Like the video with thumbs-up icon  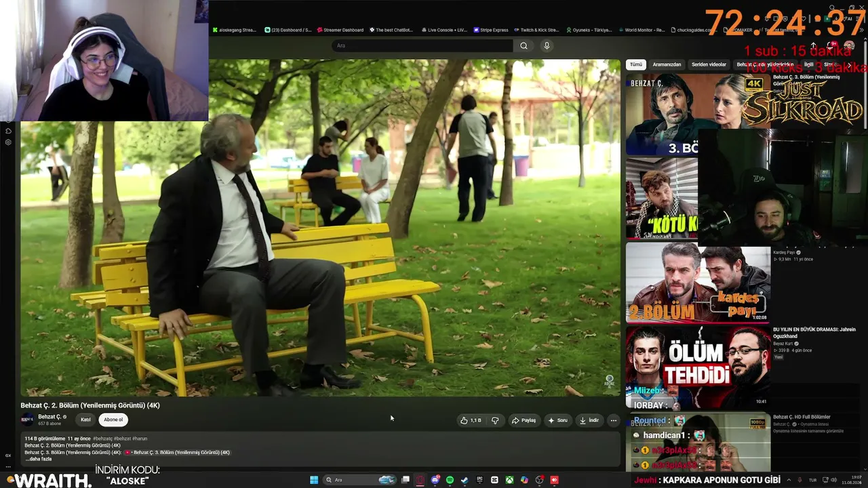471,420
